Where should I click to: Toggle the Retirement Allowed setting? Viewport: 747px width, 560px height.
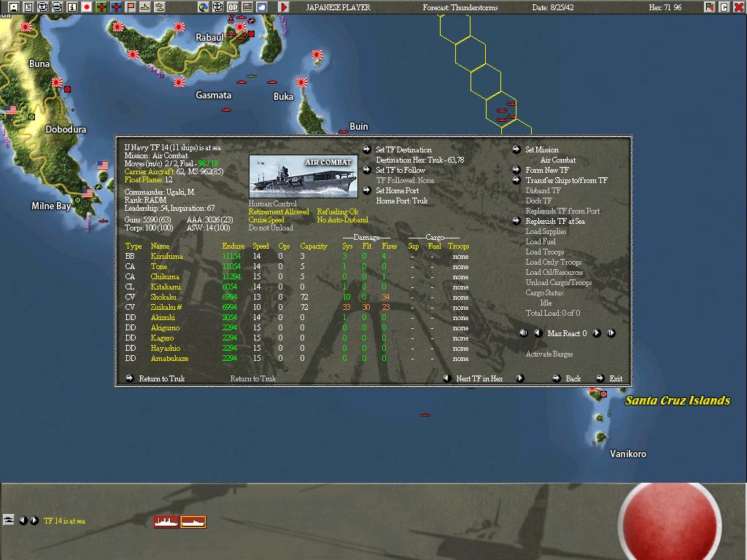(x=279, y=211)
